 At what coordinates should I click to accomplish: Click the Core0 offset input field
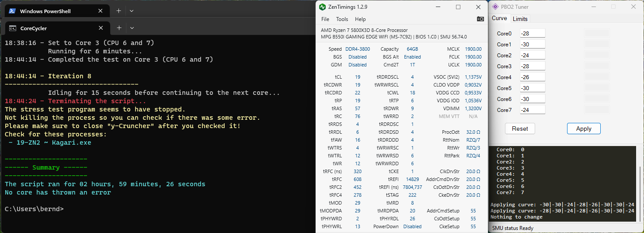tap(533, 33)
